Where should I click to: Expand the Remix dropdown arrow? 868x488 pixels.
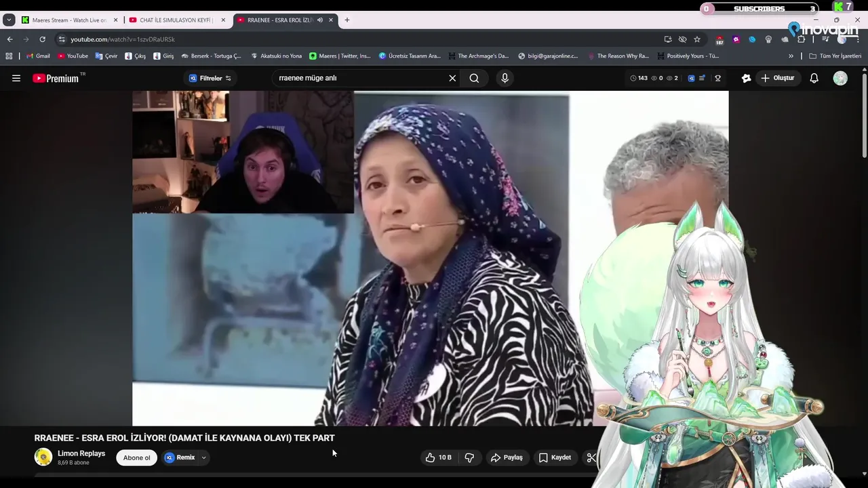coord(203,457)
